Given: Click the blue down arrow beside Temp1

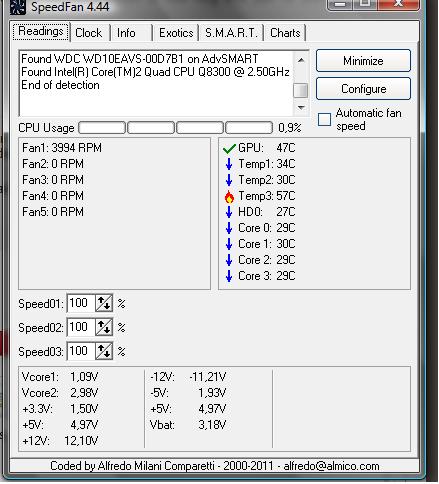Looking at the screenshot, I should pos(229,164).
